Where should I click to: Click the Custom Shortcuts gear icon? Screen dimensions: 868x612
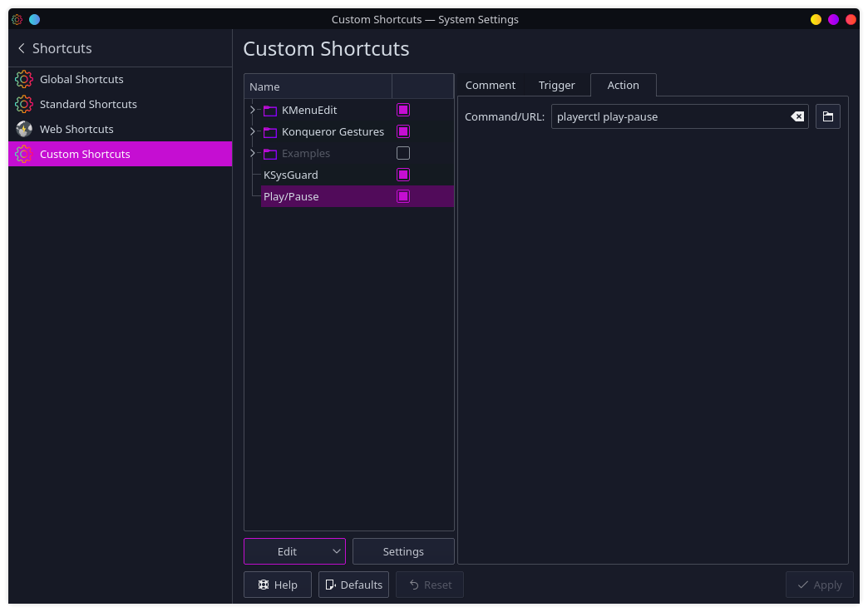(24, 154)
